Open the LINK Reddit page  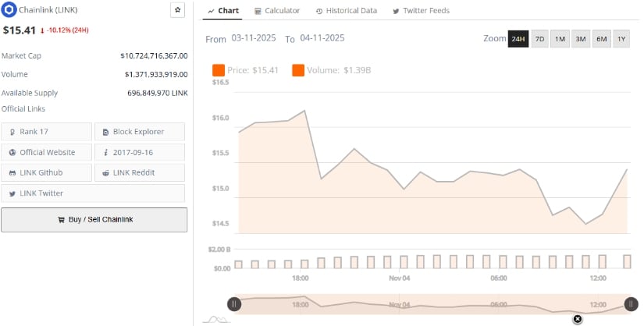coord(140,172)
